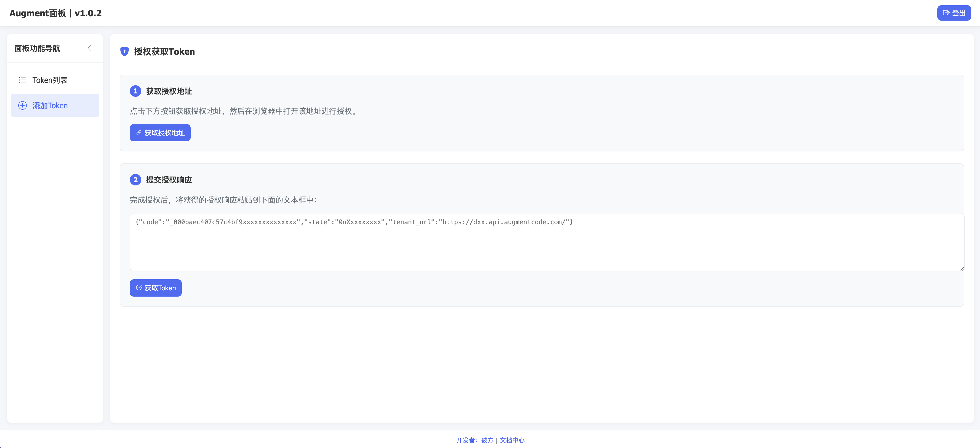Click the 提交授权响应 step two heading
Screen dimensions: 980x448
pyautogui.click(x=169, y=180)
